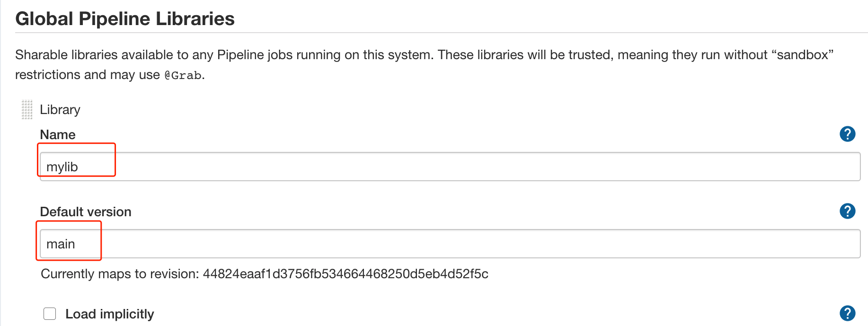Enable the Load implicitly checkbox

coord(50,314)
